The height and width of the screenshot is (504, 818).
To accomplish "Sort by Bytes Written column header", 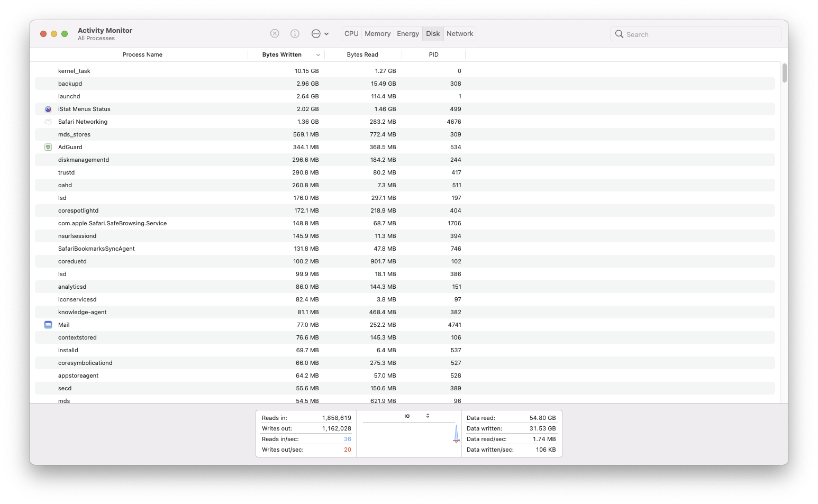I will point(281,54).
